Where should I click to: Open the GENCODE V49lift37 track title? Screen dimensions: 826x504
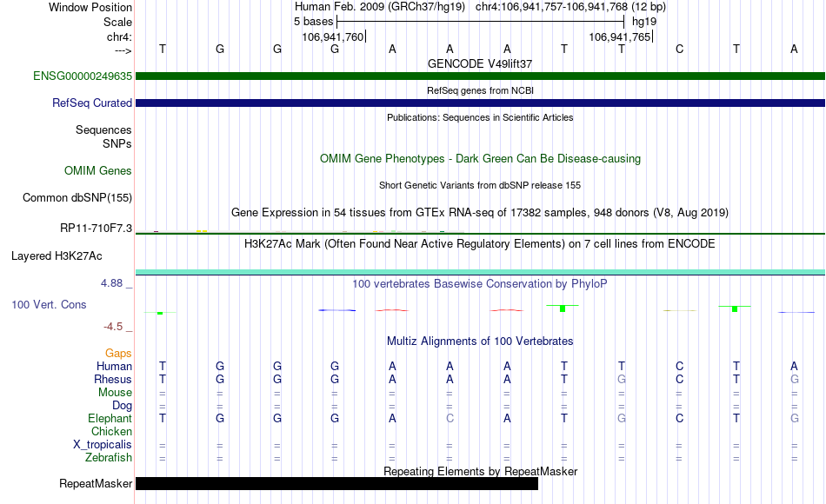tap(480, 63)
